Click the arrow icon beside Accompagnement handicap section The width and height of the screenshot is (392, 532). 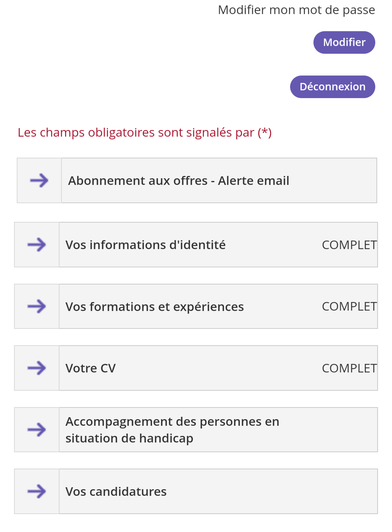pos(37,430)
